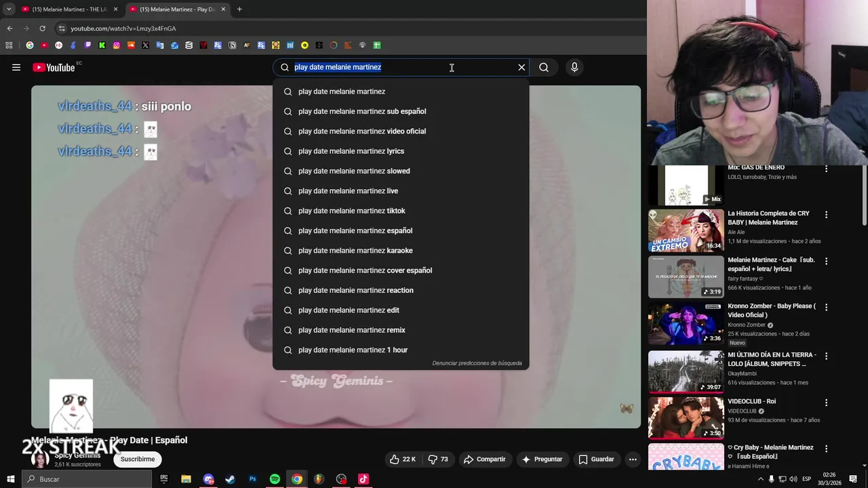Screen dimensions: 868x488
Task: Open the Notion bookmark
Action: tap(232, 45)
